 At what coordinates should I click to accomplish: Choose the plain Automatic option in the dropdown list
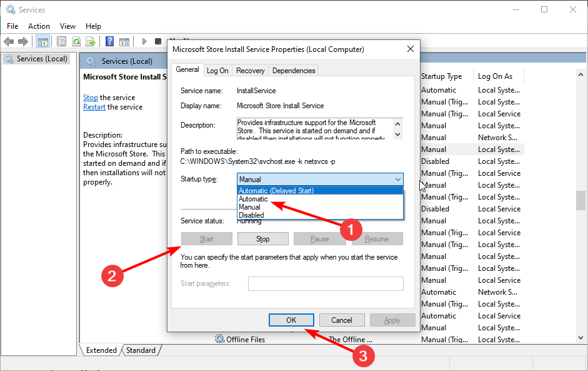coord(321,199)
